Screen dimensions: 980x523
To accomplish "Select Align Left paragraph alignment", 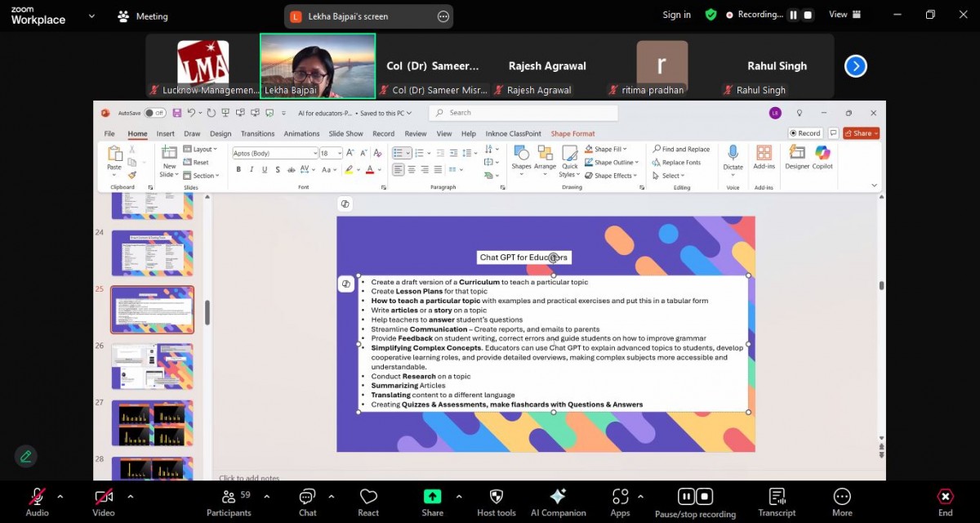I will pyautogui.click(x=399, y=170).
